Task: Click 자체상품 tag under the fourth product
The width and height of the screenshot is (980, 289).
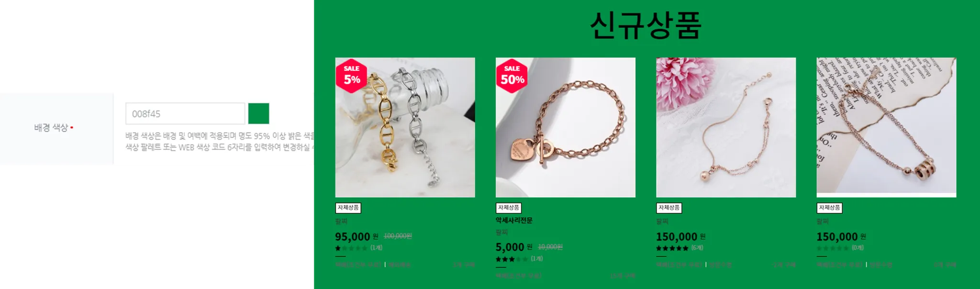Action: pos(829,208)
